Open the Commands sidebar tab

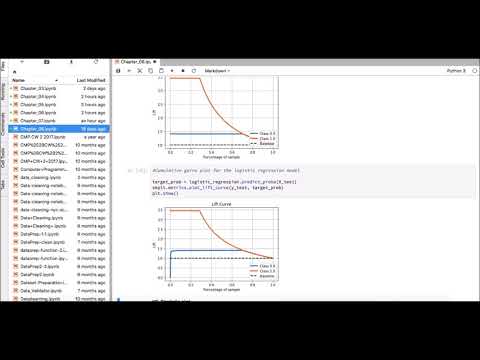tap(3, 124)
